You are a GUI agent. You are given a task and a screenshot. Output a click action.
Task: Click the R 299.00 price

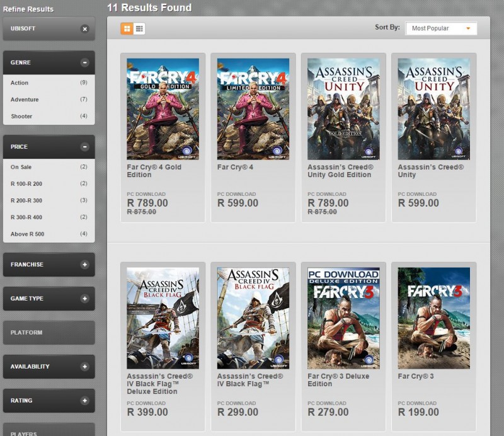click(238, 412)
